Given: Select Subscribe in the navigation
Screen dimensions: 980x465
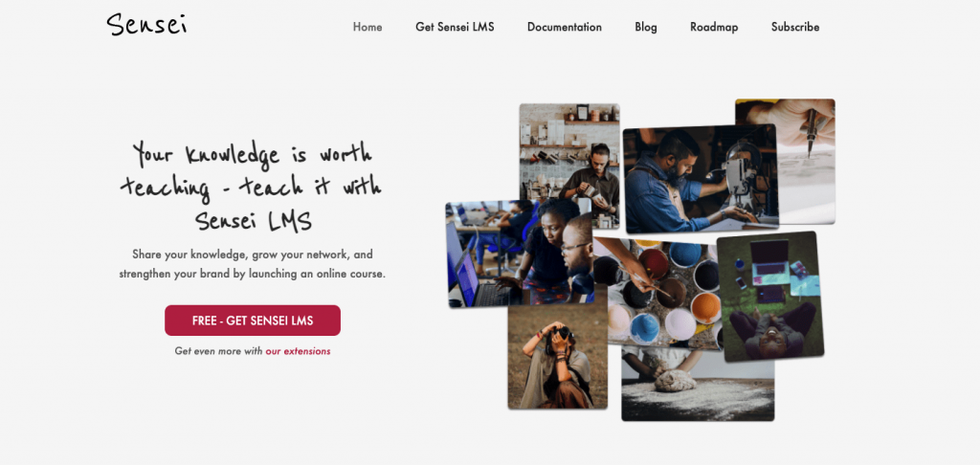Looking at the screenshot, I should [795, 27].
